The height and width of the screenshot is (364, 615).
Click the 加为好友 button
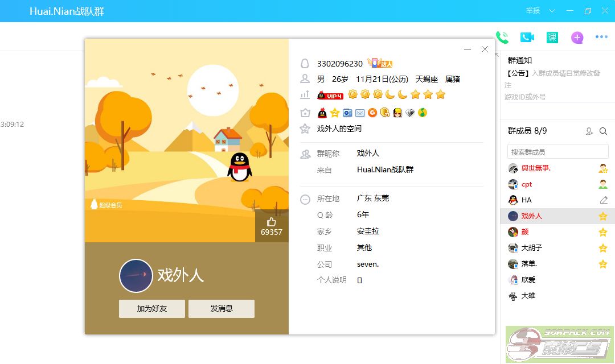click(152, 309)
